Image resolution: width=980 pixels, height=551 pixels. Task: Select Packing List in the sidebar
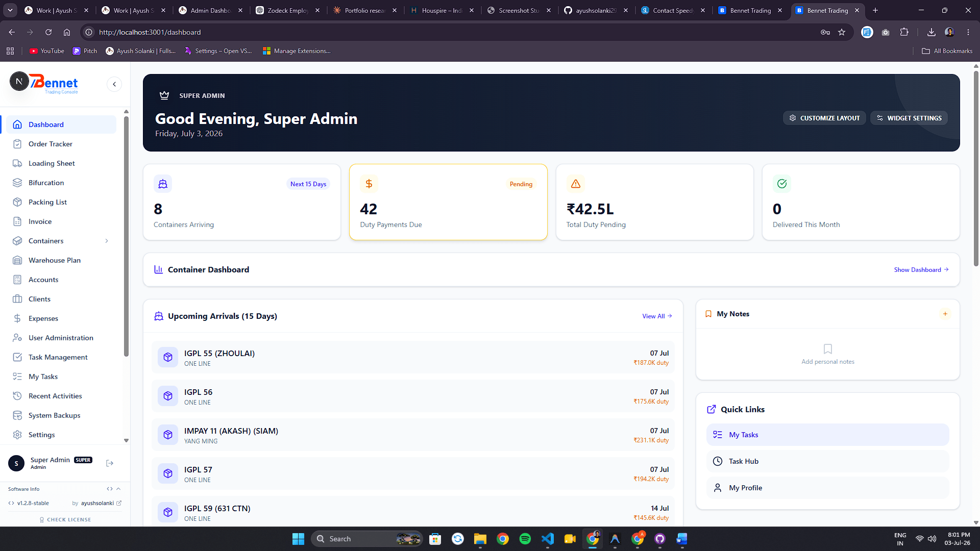(61, 202)
